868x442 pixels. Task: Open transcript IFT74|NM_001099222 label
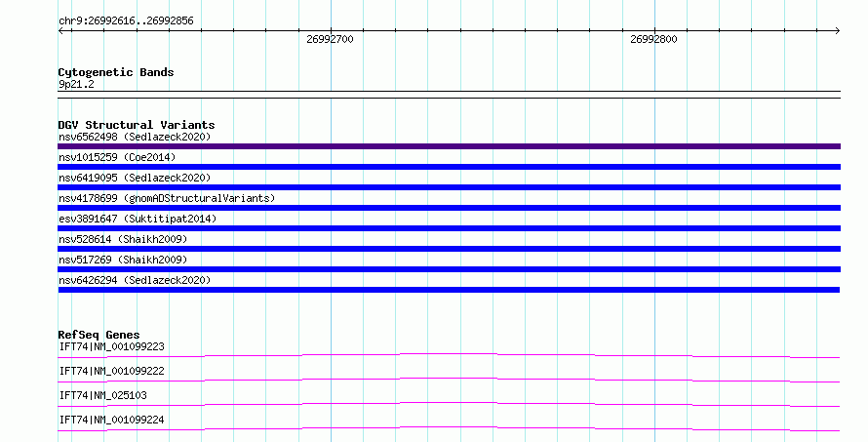(x=112, y=371)
